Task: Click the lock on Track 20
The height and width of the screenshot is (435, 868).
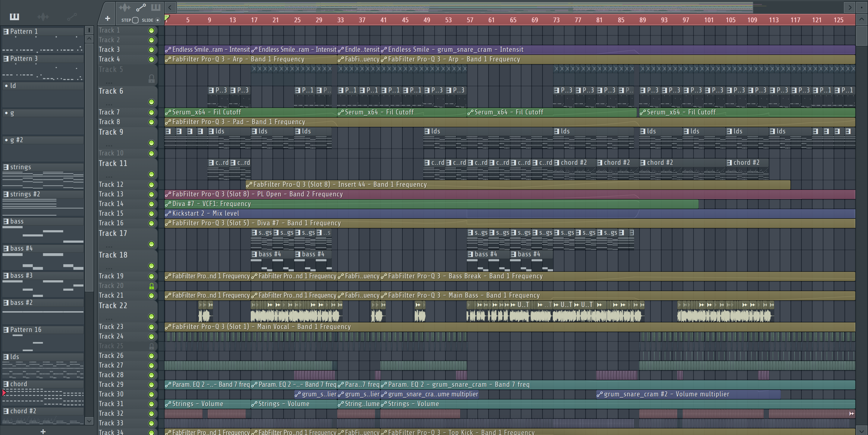Action: coord(151,286)
